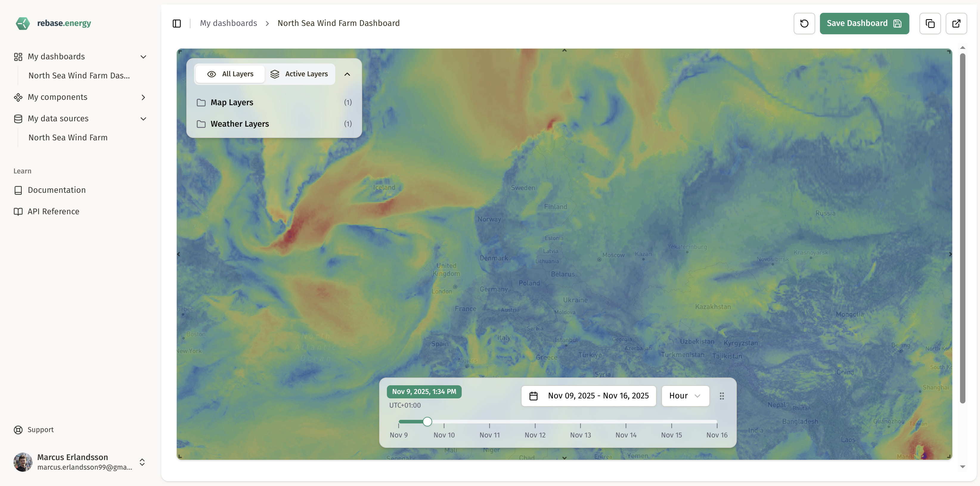980x486 pixels.
Task: Click the time control drag handle dots
Action: (722, 395)
